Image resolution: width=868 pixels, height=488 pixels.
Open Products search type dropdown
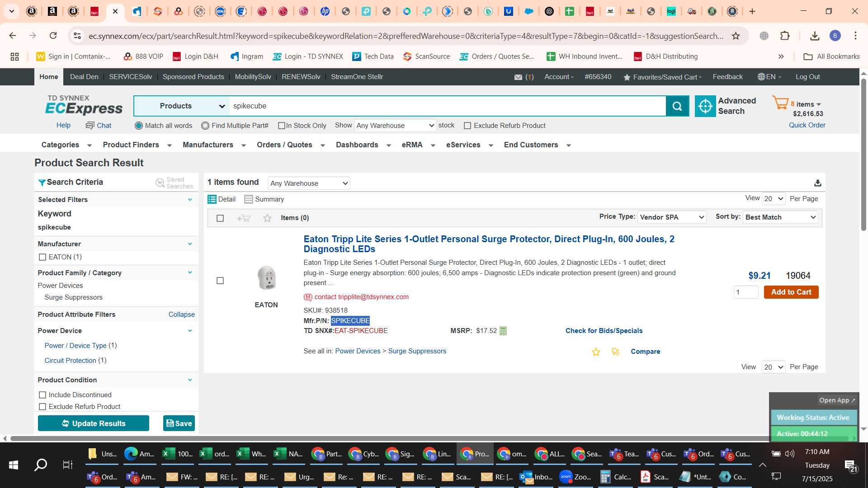click(x=182, y=106)
